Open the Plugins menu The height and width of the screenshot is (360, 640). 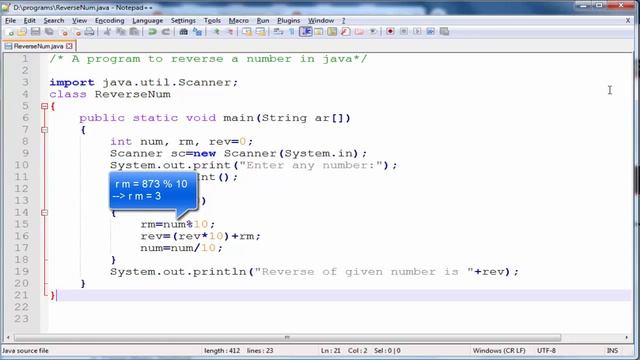pos(289,20)
